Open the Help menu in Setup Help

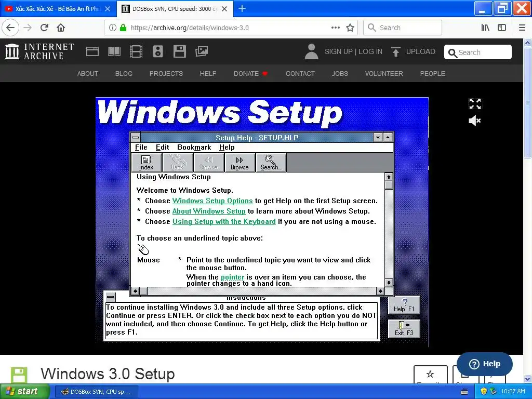227,147
